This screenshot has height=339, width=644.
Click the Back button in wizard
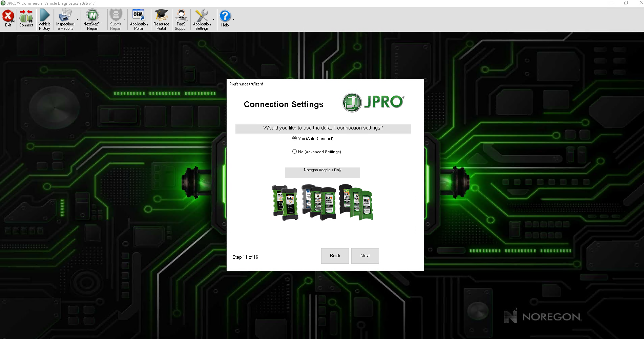[x=335, y=256]
